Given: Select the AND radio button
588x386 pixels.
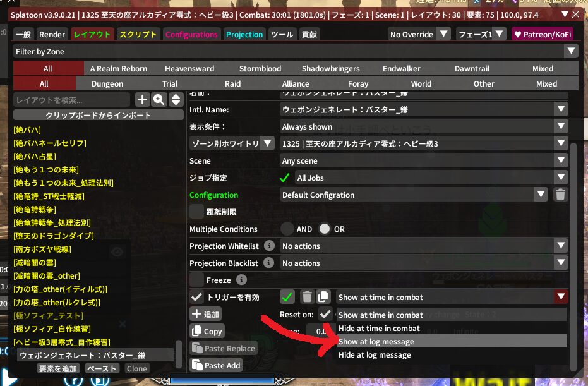Looking at the screenshot, I should (x=287, y=229).
